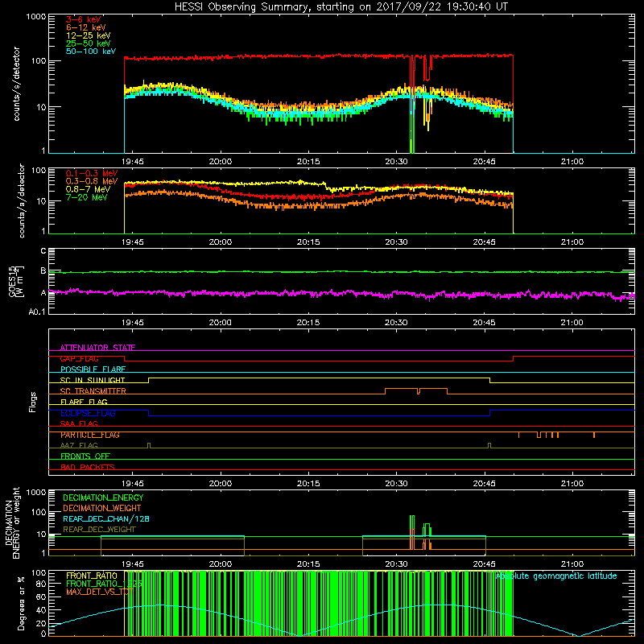644x644 pixels.
Task: Click the 20:15 tick under the Flags panel
Action: (308, 484)
